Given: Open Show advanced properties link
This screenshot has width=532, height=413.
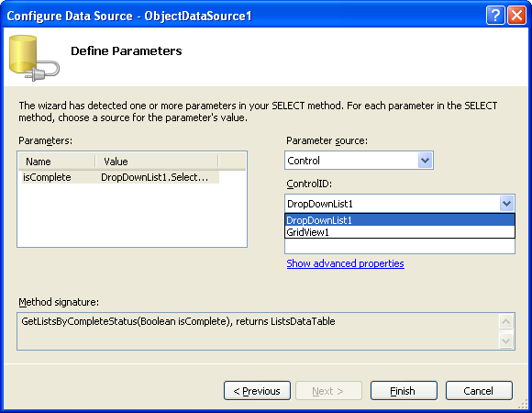Looking at the screenshot, I should [x=345, y=263].
